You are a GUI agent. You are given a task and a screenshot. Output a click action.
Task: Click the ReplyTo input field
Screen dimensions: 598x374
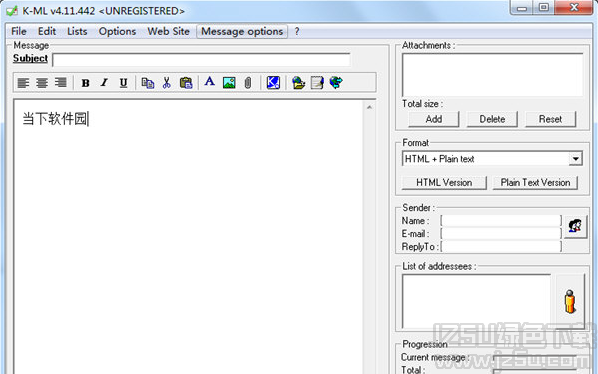click(x=501, y=246)
